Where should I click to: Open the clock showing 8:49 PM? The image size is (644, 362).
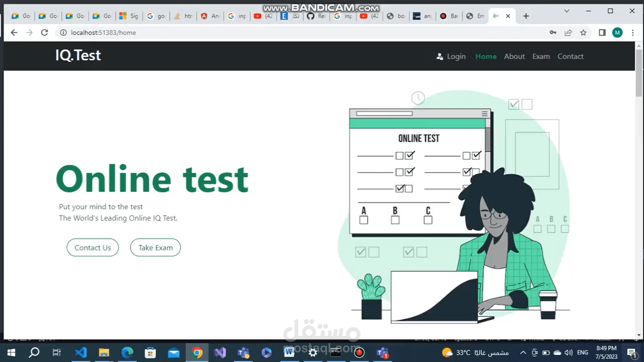606,352
